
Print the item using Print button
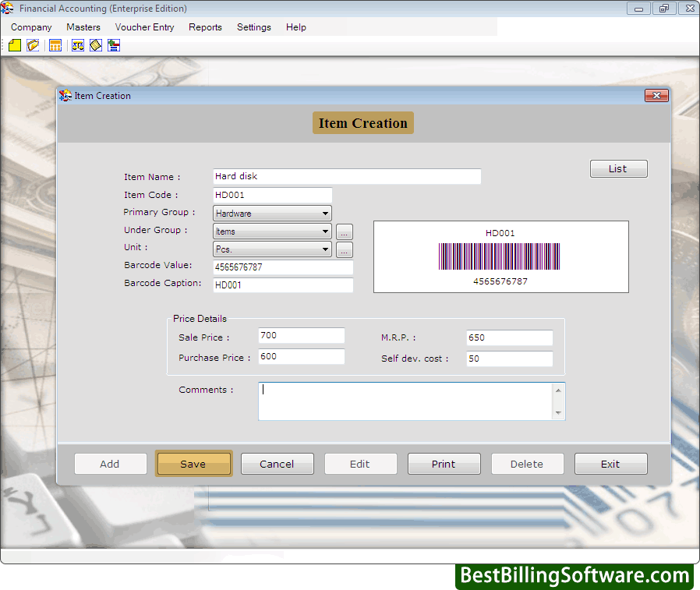pyautogui.click(x=444, y=464)
